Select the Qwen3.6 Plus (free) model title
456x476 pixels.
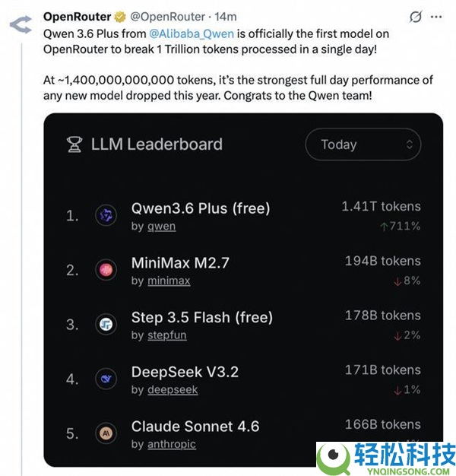[x=201, y=208]
